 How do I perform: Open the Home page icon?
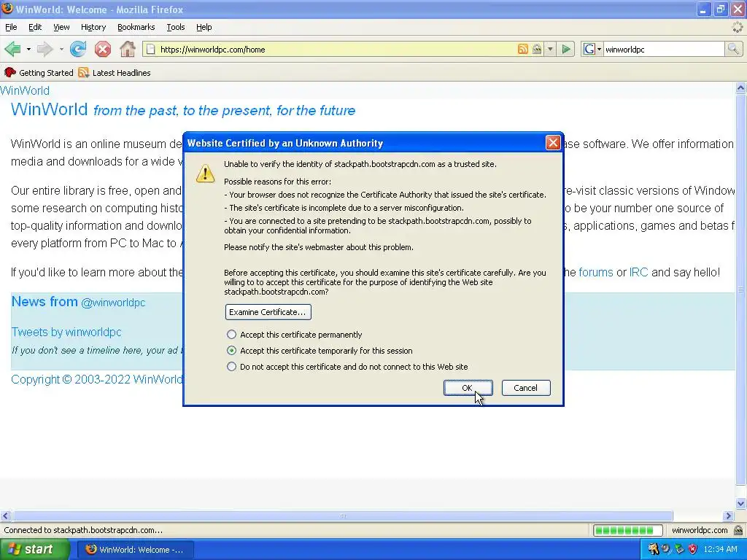point(127,49)
